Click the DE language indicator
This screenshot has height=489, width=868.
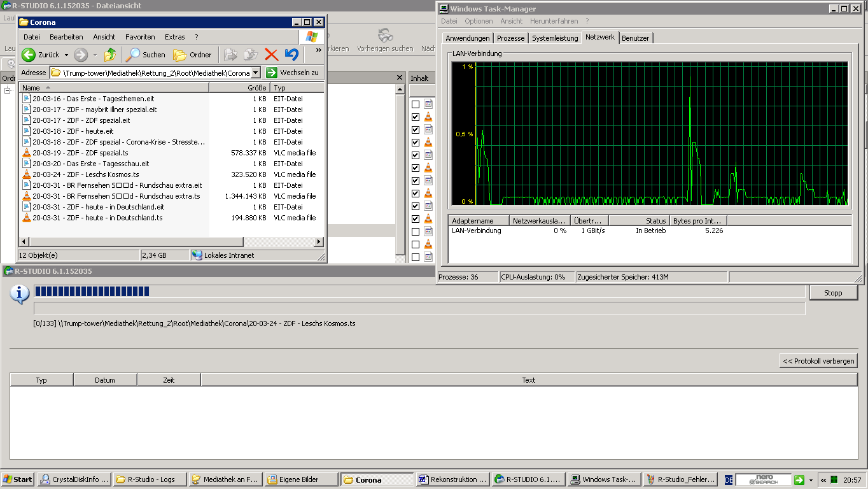729,479
